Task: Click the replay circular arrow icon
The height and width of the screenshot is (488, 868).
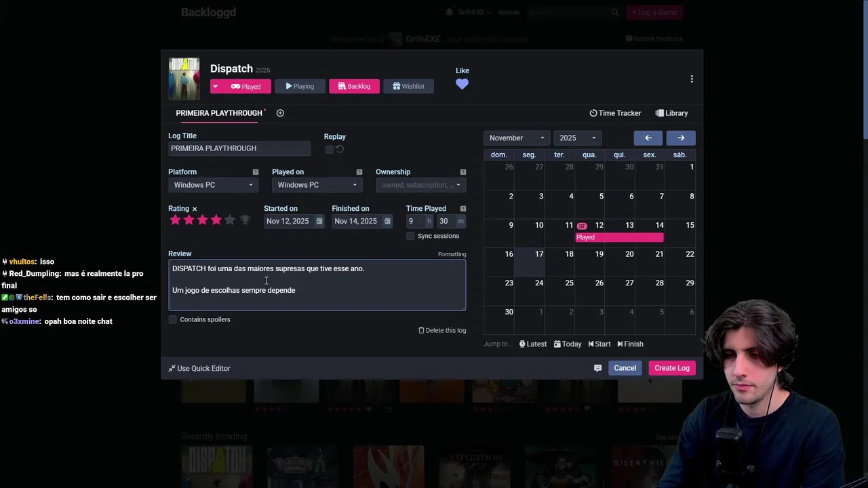Action: click(340, 149)
